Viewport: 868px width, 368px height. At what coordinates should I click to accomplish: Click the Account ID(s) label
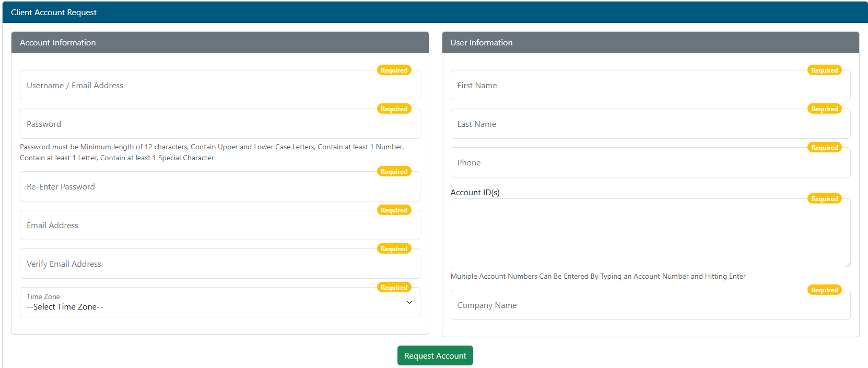coord(475,193)
